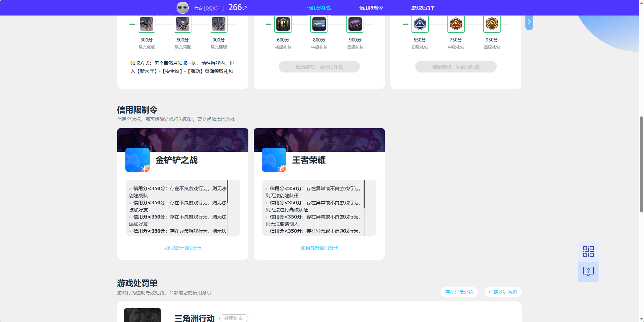Click the 领取方式 instructions text
The image size is (644, 322).
tap(182, 67)
